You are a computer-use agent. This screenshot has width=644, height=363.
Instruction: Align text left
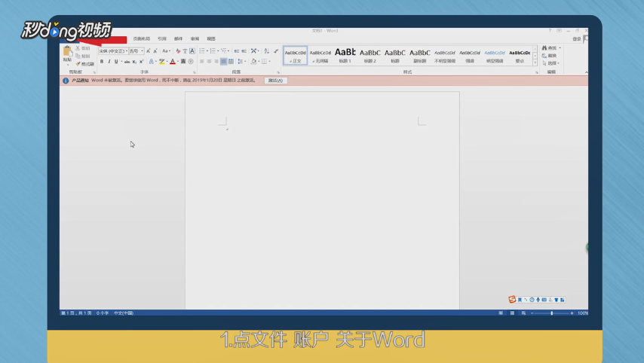pos(201,62)
